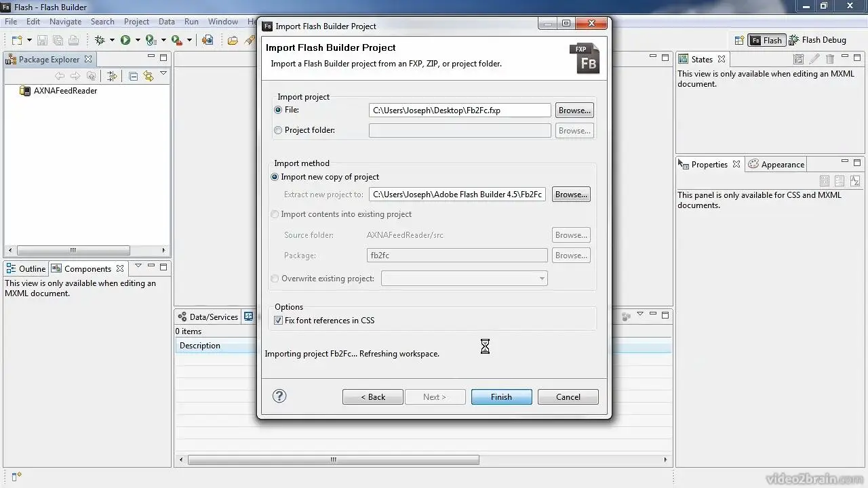Open the Data/Services view menu triangle
This screenshot has height=488, width=868.
coord(639,314)
